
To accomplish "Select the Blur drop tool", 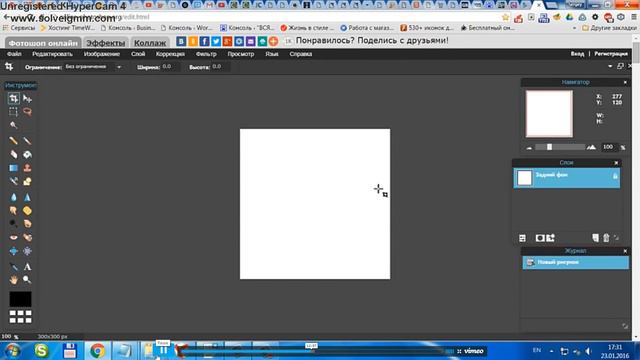I will [13, 197].
